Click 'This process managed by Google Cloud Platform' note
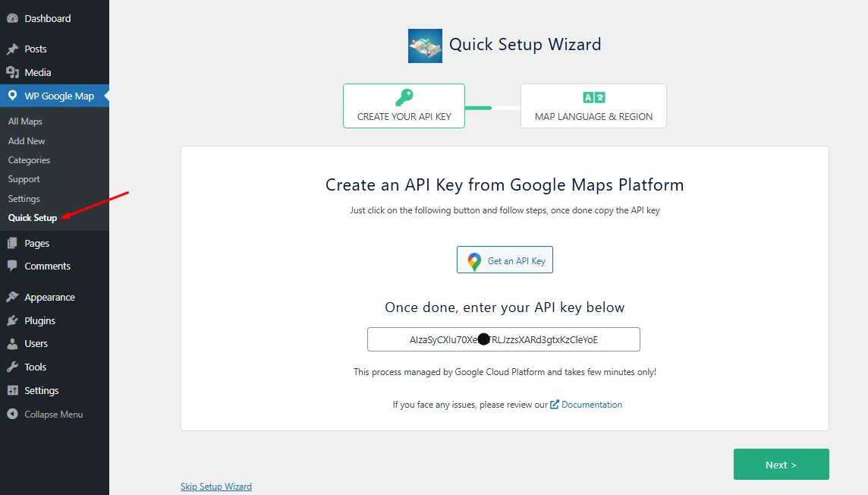 pyautogui.click(x=505, y=372)
